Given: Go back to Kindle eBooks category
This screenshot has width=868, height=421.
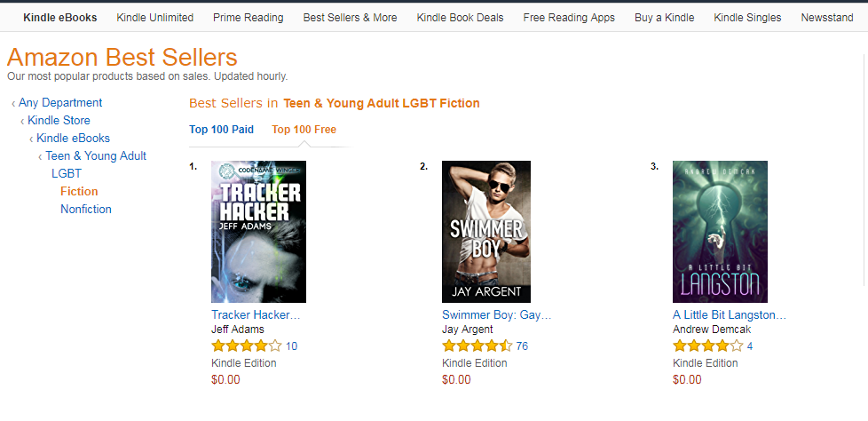Looking at the screenshot, I should pos(73,139).
